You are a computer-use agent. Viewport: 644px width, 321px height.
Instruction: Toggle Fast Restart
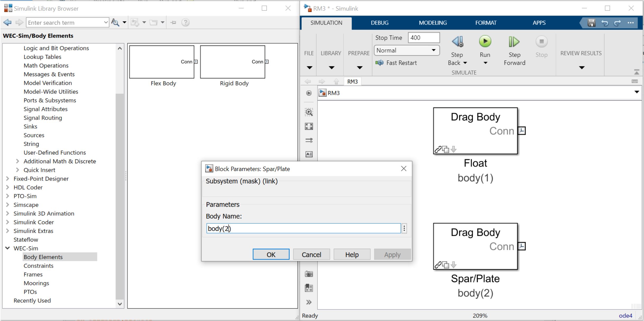[396, 63]
